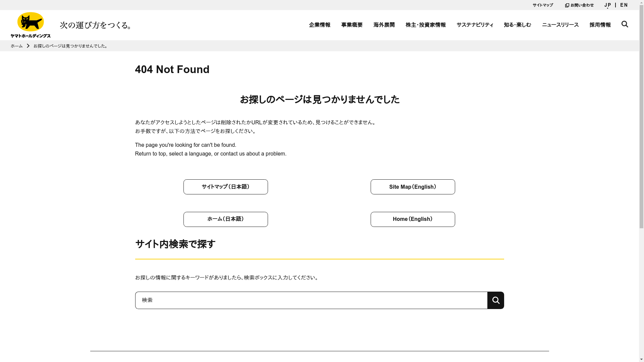Click the サイトマップ（日本語） button

(225, 187)
